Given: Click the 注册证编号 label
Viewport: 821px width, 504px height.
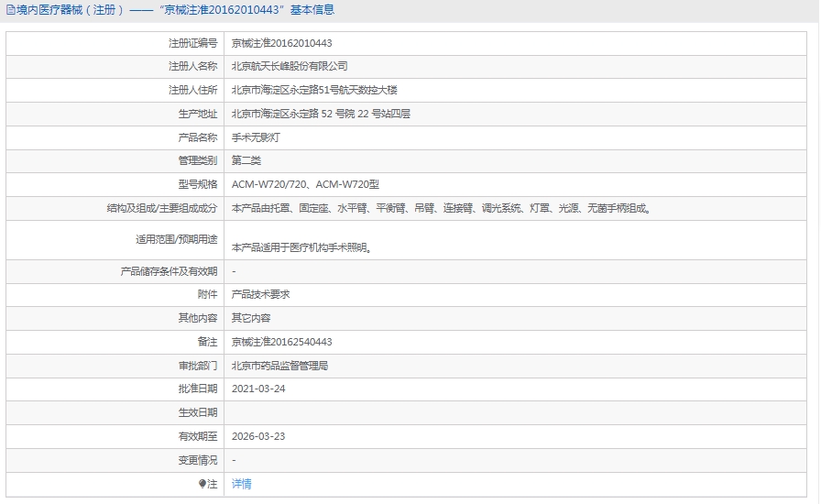Looking at the screenshot, I should pos(192,43).
